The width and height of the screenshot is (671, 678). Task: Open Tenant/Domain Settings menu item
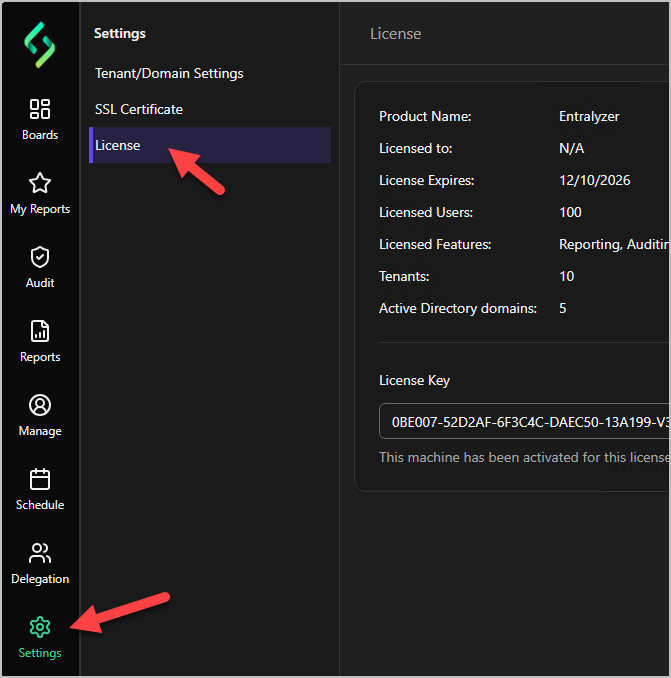(x=169, y=73)
